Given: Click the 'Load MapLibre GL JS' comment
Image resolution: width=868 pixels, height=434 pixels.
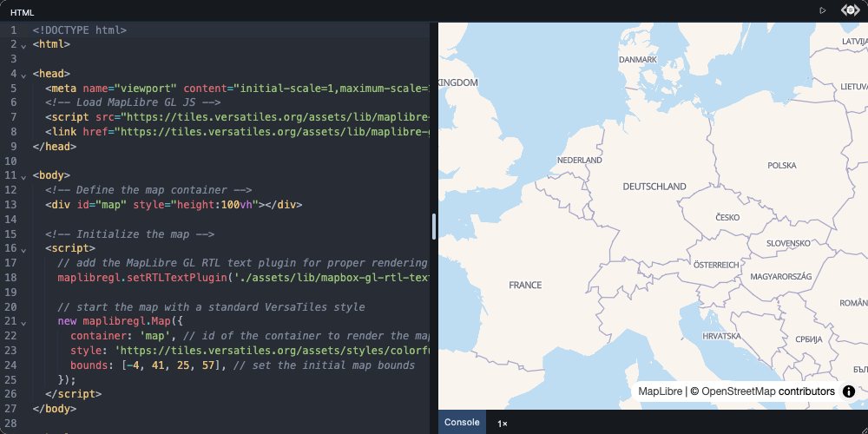Looking at the screenshot, I should tap(133, 103).
